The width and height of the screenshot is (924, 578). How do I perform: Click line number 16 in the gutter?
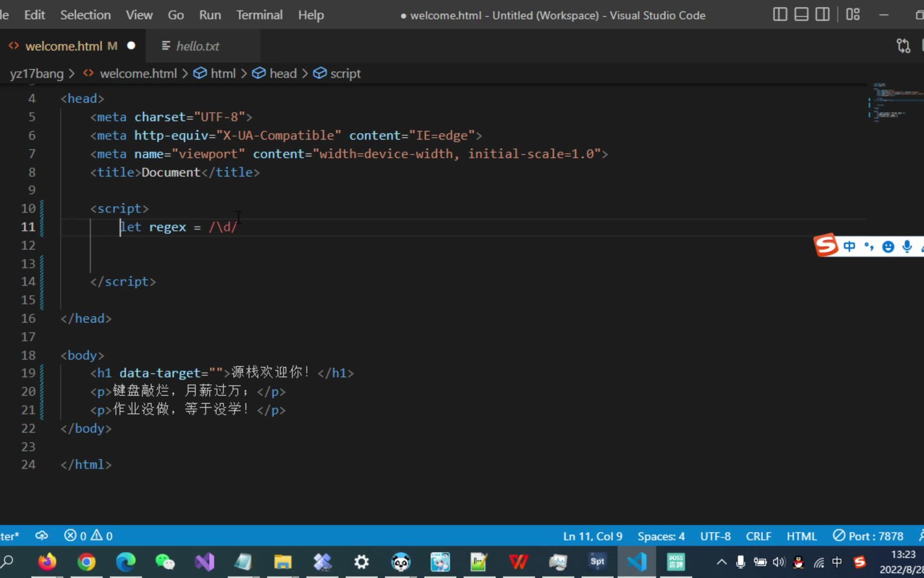tap(28, 318)
